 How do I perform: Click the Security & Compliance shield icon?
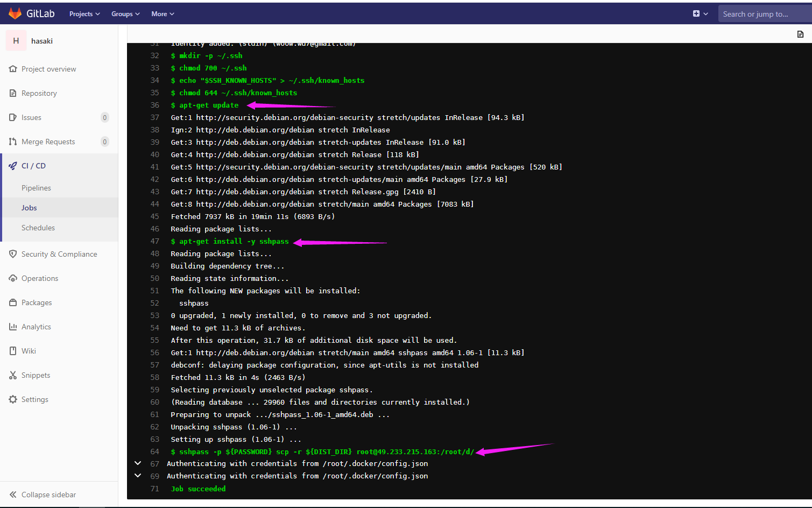coord(13,254)
